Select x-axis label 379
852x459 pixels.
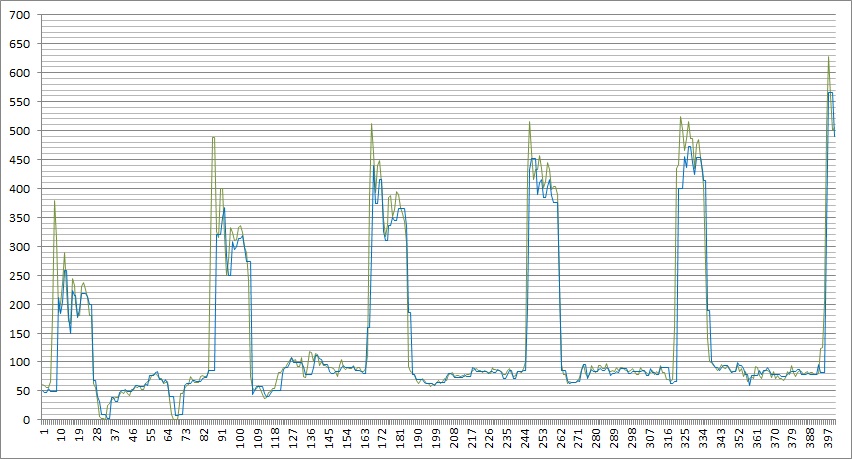(793, 438)
